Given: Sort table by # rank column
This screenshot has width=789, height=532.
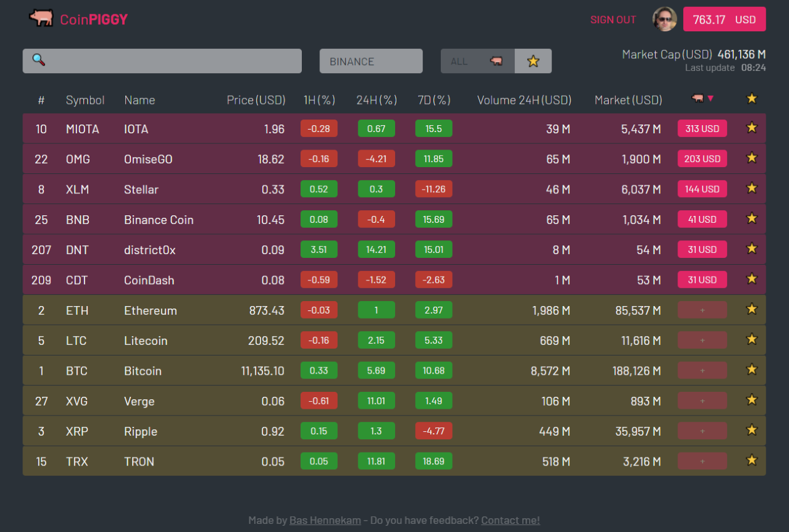Looking at the screenshot, I should pos(41,100).
